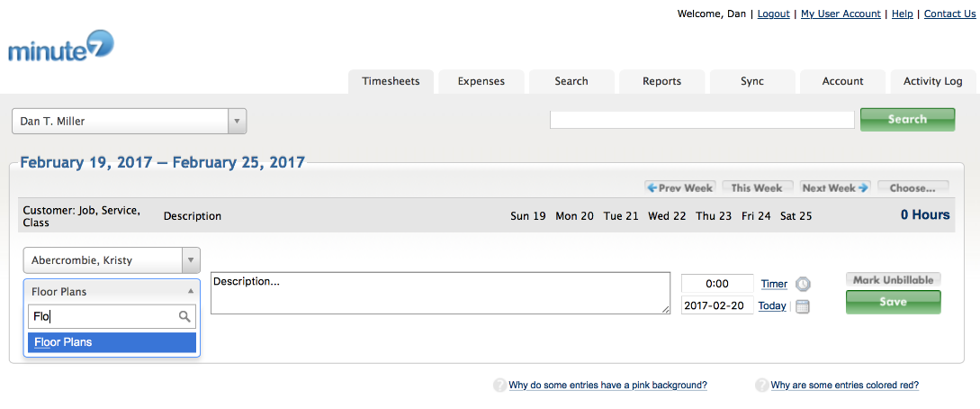
Task: Open the Reports tab
Action: [661, 81]
